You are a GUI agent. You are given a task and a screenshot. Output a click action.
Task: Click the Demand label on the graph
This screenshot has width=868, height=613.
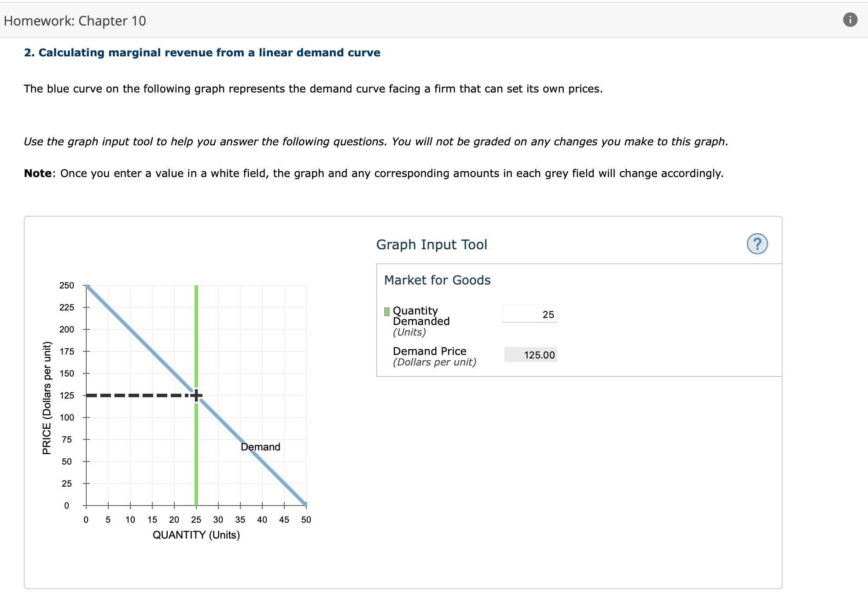[260, 447]
